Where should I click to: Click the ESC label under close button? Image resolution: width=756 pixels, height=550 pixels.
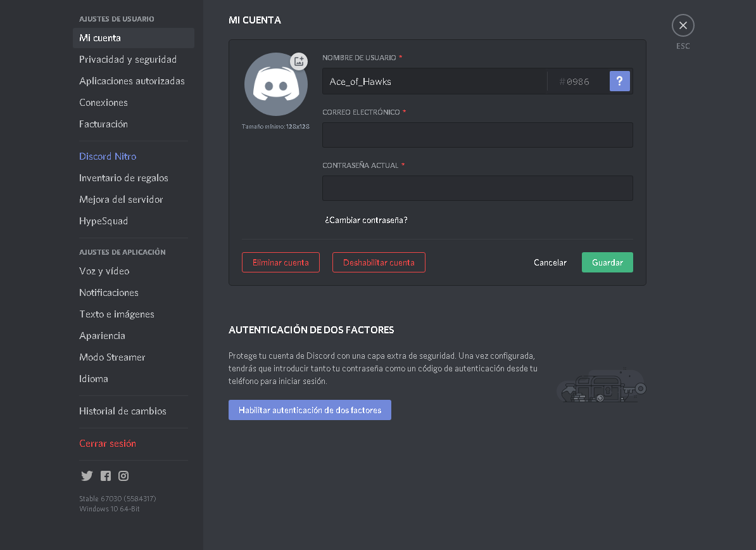coord(683,46)
